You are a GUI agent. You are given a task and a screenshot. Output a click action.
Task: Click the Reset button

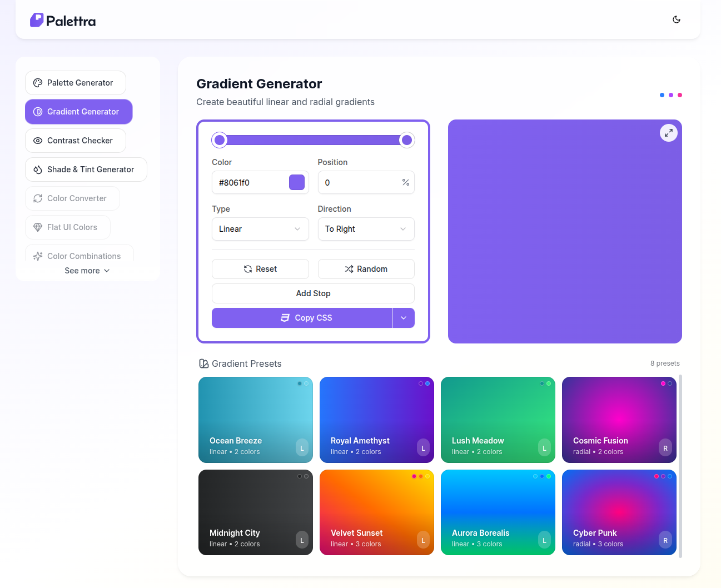tap(260, 269)
